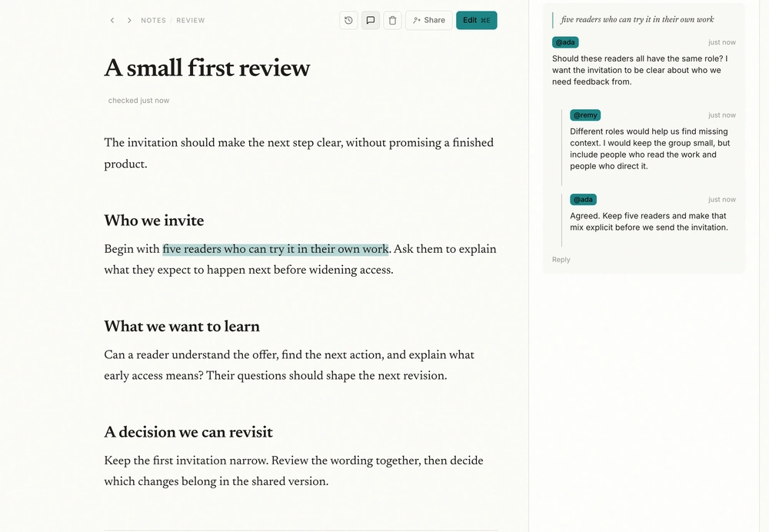This screenshot has height=532, width=769.
Task: Click the paragraph starting "Can a reader understand"
Action: click(x=289, y=365)
